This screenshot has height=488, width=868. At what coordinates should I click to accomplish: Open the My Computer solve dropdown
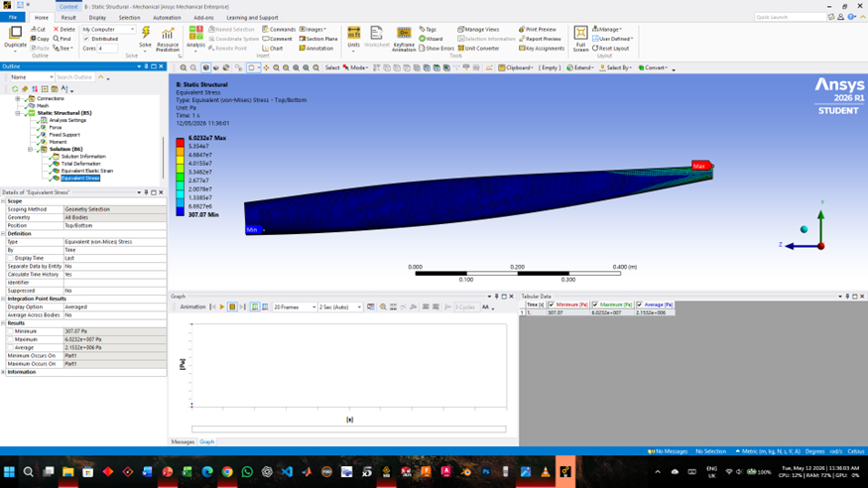pyautogui.click(x=108, y=30)
